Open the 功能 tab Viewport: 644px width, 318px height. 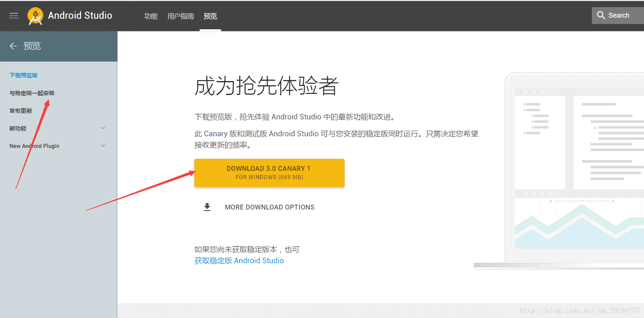tap(151, 16)
